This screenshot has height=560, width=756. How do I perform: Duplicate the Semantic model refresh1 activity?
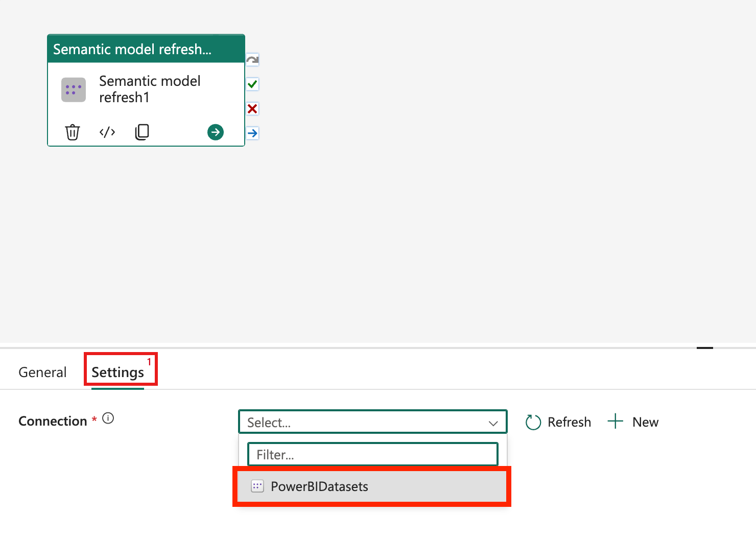pos(142,132)
